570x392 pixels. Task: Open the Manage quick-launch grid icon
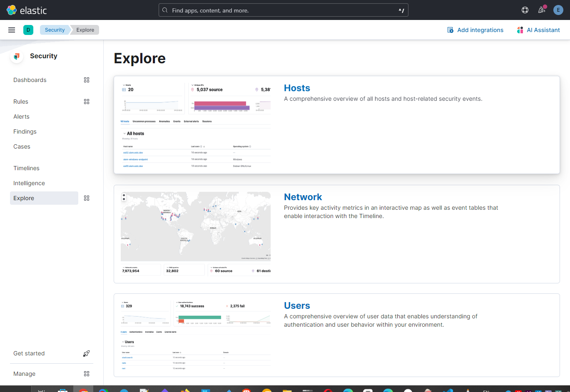(x=87, y=374)
